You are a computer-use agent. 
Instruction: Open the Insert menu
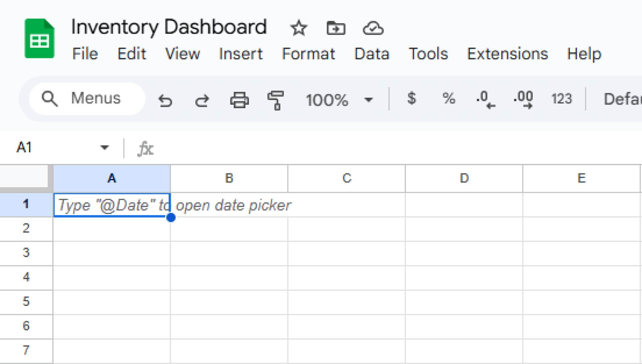click(x=241, y=54)
